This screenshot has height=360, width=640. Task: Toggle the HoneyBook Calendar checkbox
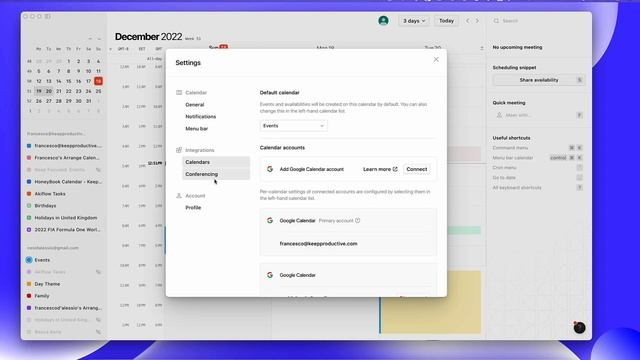point(29,182)
